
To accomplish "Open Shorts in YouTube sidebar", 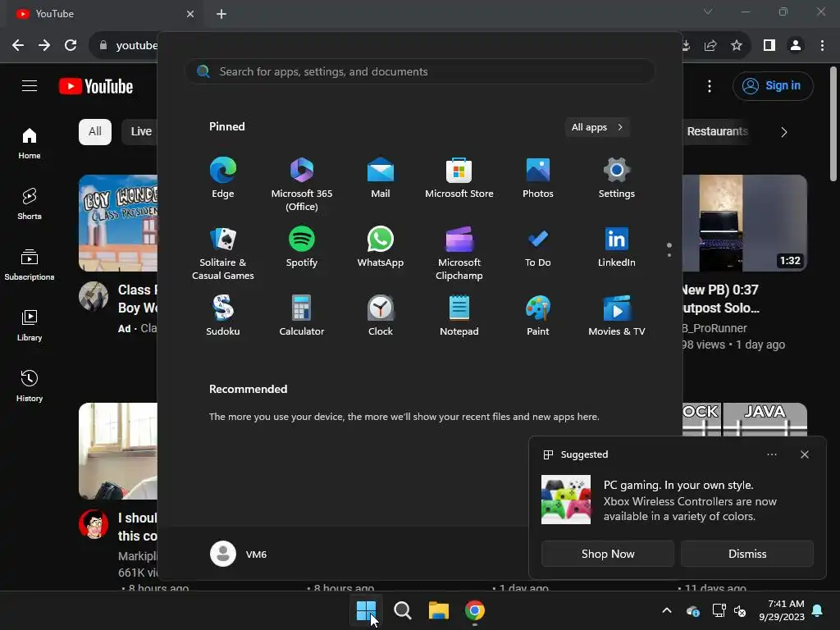I will tap(30, 204).
